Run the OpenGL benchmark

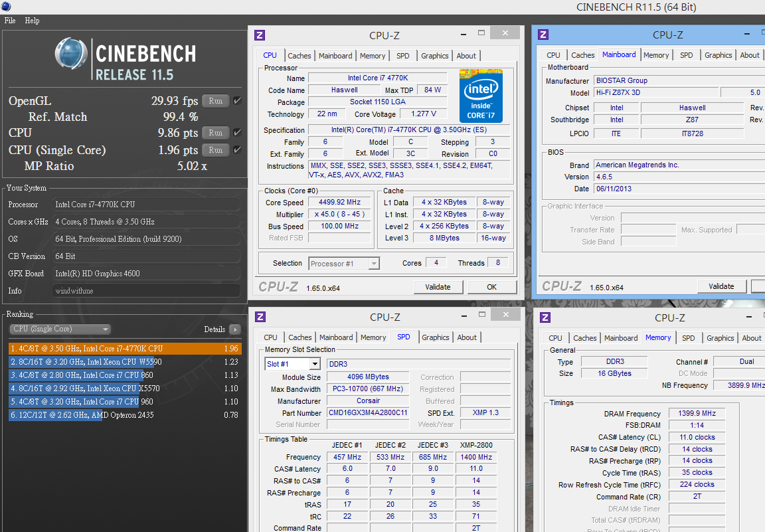click(x=216, y=101)
